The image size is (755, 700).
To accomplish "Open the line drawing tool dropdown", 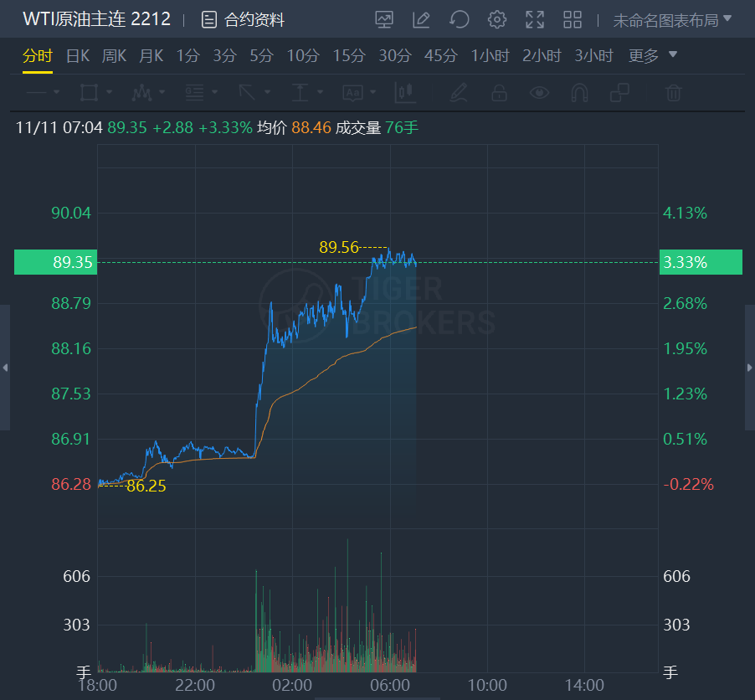I will tap(43, 92).
